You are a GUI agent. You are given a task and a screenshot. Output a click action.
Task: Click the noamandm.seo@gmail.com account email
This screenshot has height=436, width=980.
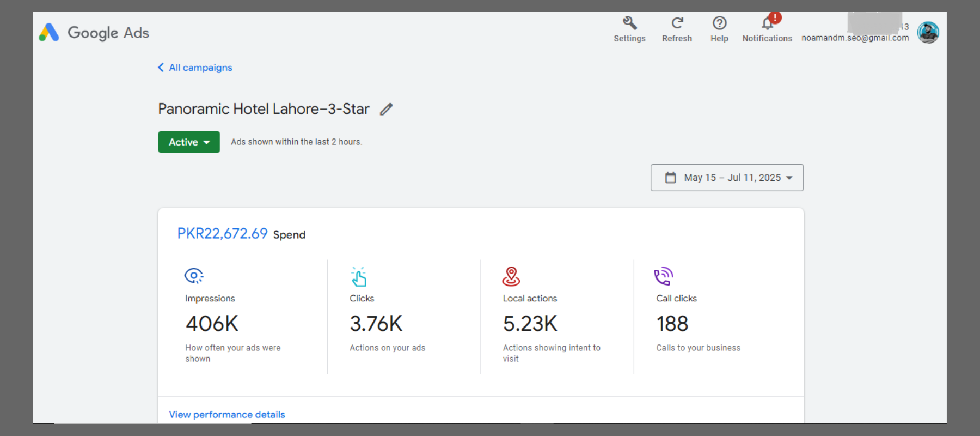coord(855,38)
